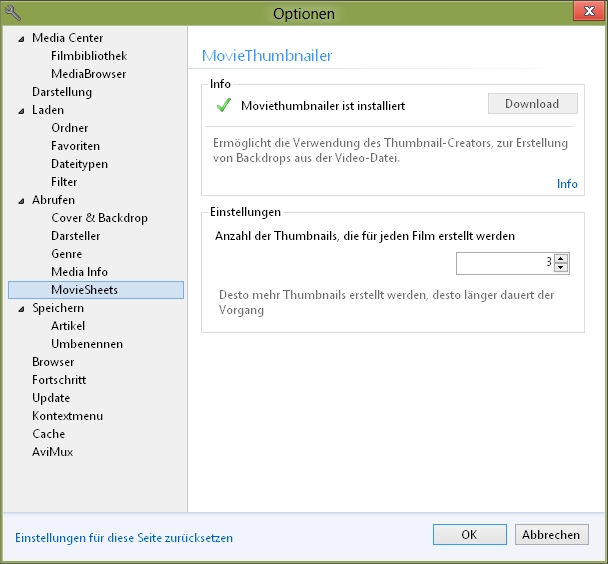Open the Umbenennen settings page
Screen dimensions: 608x564
point(87,344)
